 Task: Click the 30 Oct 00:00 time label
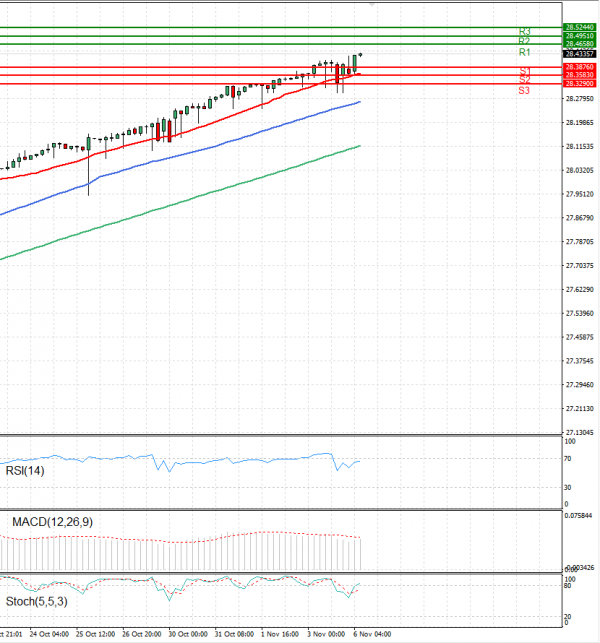click(x=188, y=634)
